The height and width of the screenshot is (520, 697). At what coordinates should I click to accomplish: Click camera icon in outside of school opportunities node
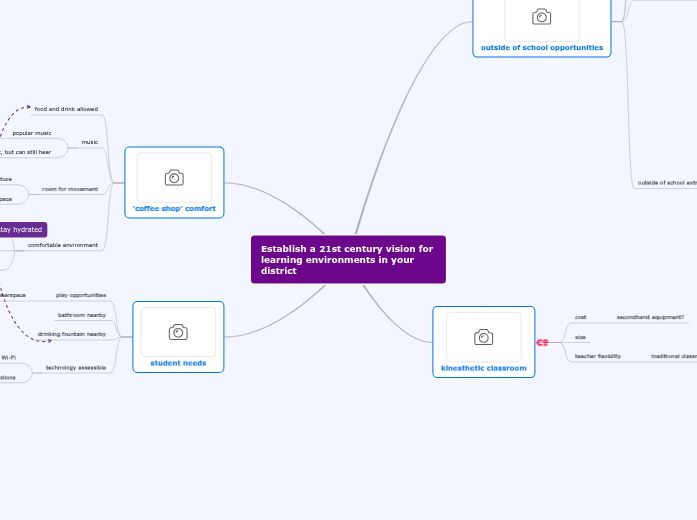pos(541,16)
